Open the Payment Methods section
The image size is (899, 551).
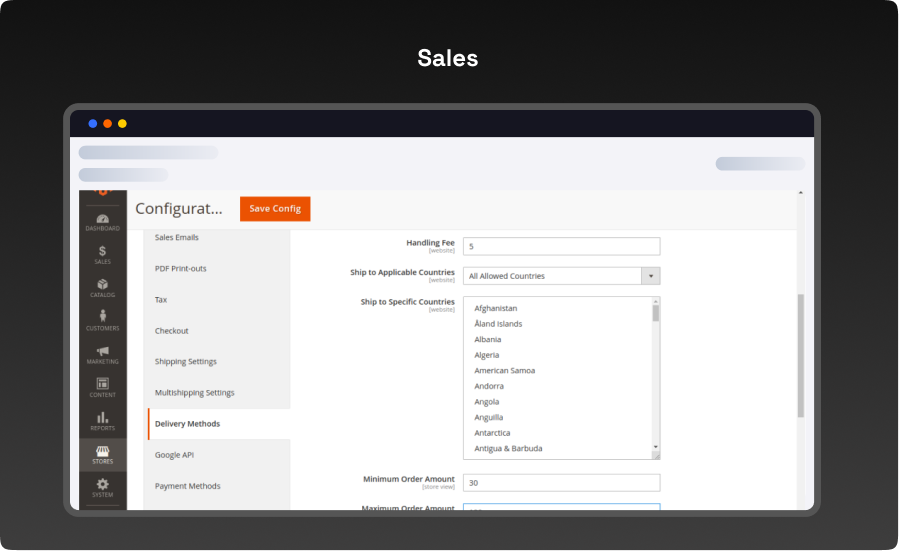(188, 486)
